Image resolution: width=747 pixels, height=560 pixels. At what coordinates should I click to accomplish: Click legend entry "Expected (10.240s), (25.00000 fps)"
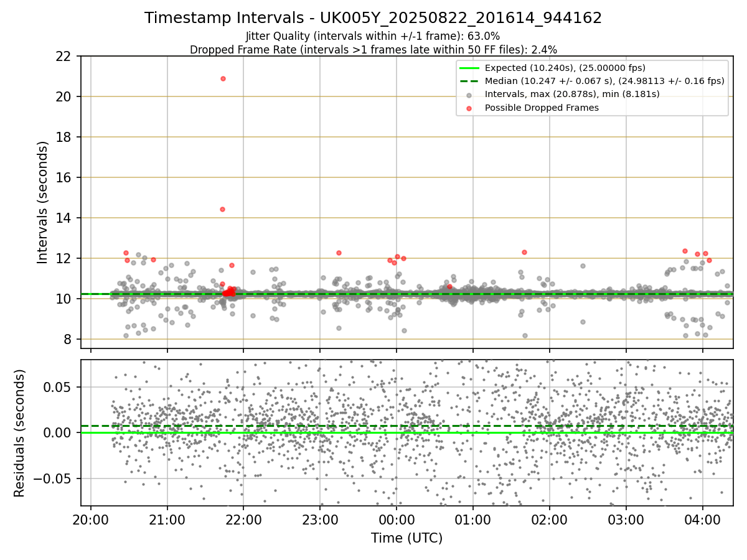coord(565,68)
